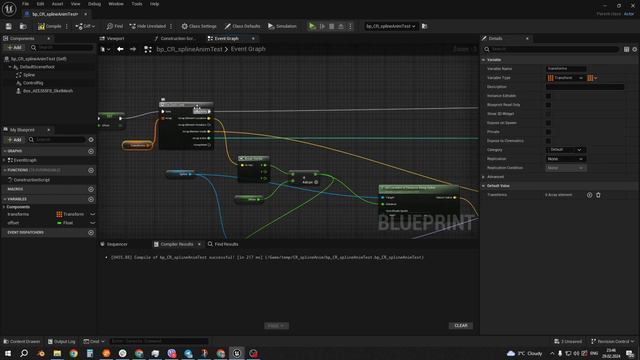640x360 pixels.
Task: Click the frame advance (skip) playback icon
Action: 322,26
